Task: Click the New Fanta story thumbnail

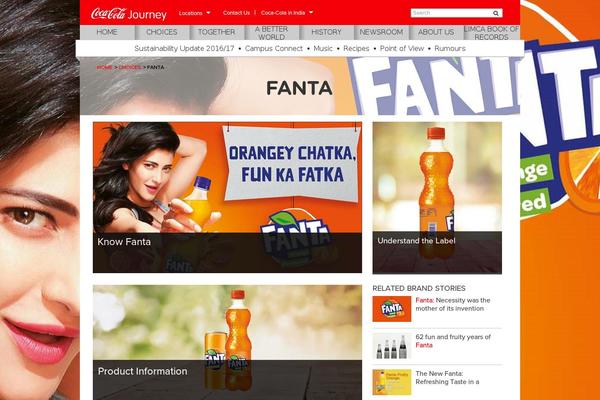Action: pyautogui.click(x=392, y=382)
